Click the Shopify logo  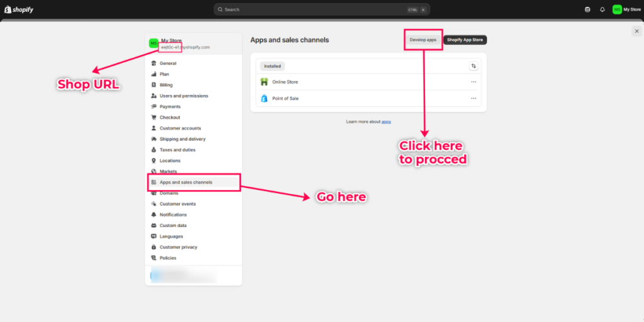(x=19, y=9)
